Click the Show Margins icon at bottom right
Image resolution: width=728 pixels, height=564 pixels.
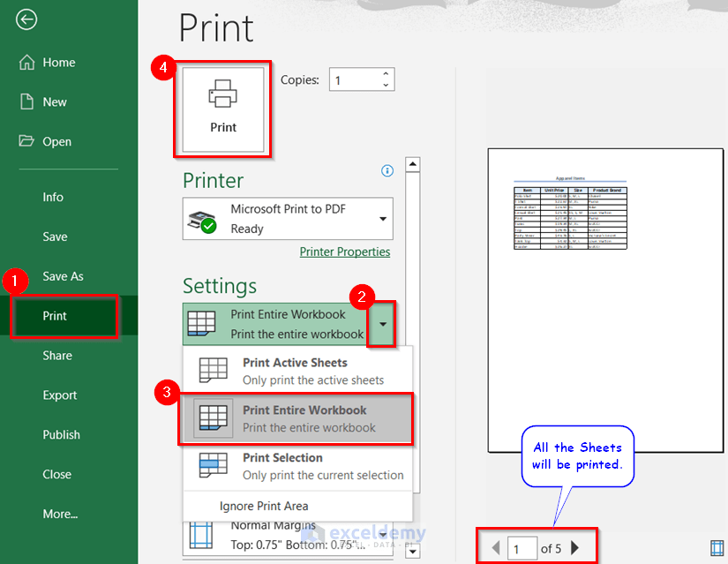[x=718, y=548]
